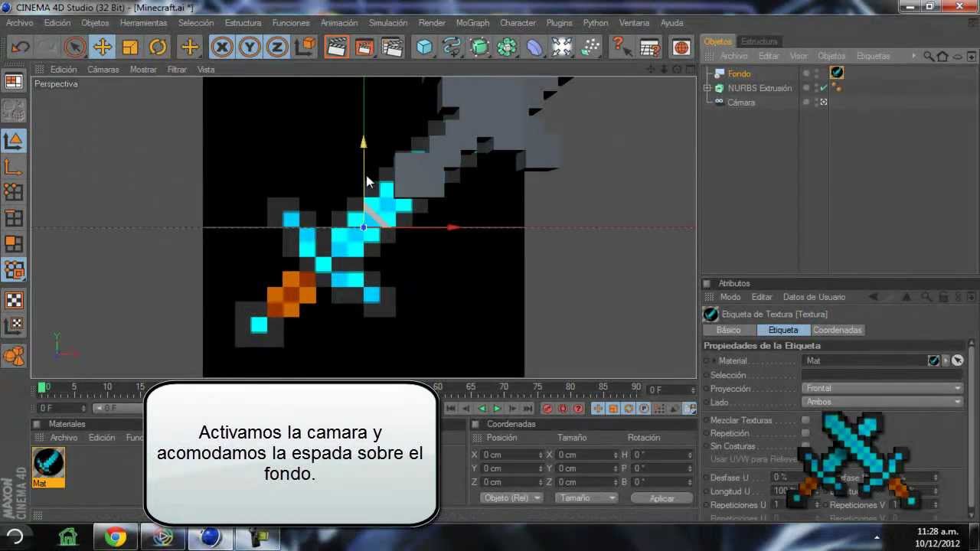Add a Cube primitive object
Viewport: 980px width, 551px height.
click(424, 47)
